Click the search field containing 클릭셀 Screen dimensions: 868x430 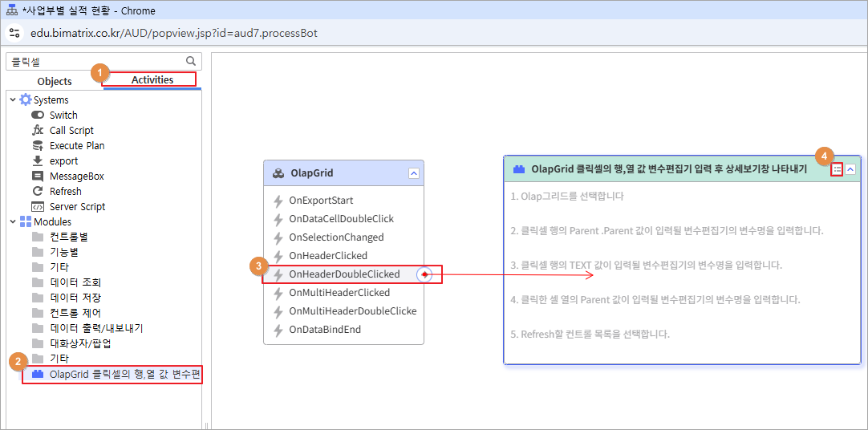tap(103, 62)
